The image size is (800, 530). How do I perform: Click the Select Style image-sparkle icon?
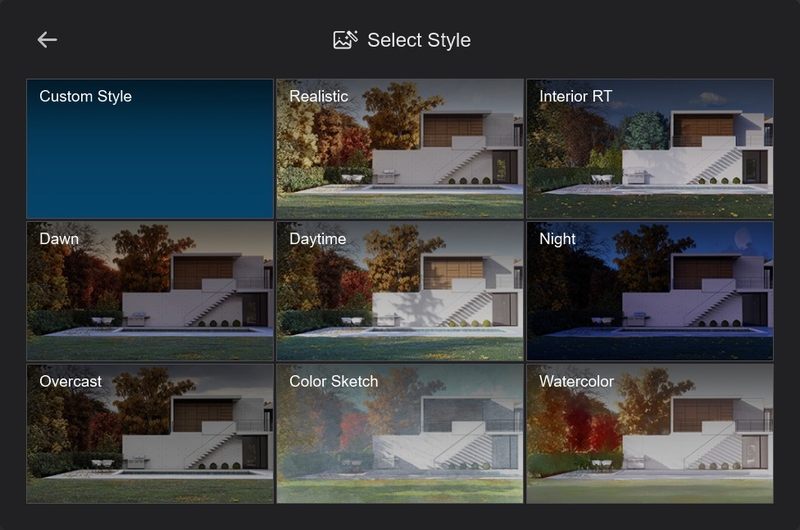pos(345,40)
